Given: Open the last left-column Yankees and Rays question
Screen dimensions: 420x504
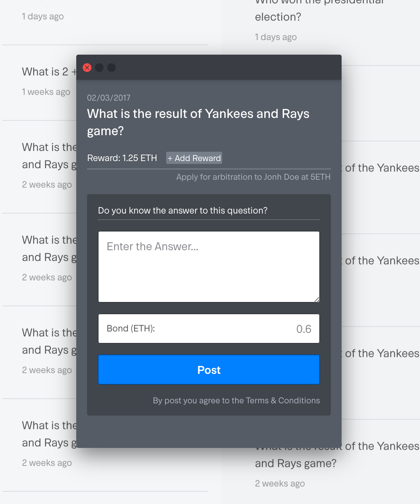Looking at the screenshot, I should [49, 434].
